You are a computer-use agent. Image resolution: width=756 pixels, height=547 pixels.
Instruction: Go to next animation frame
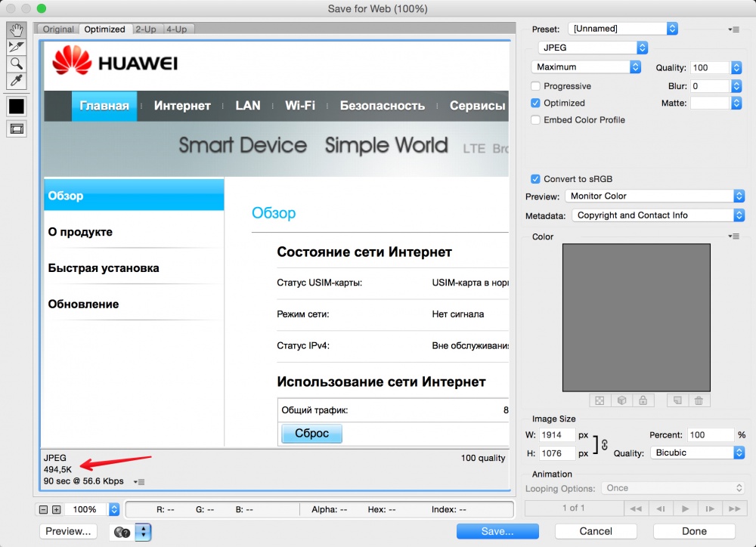coord(710,508)
